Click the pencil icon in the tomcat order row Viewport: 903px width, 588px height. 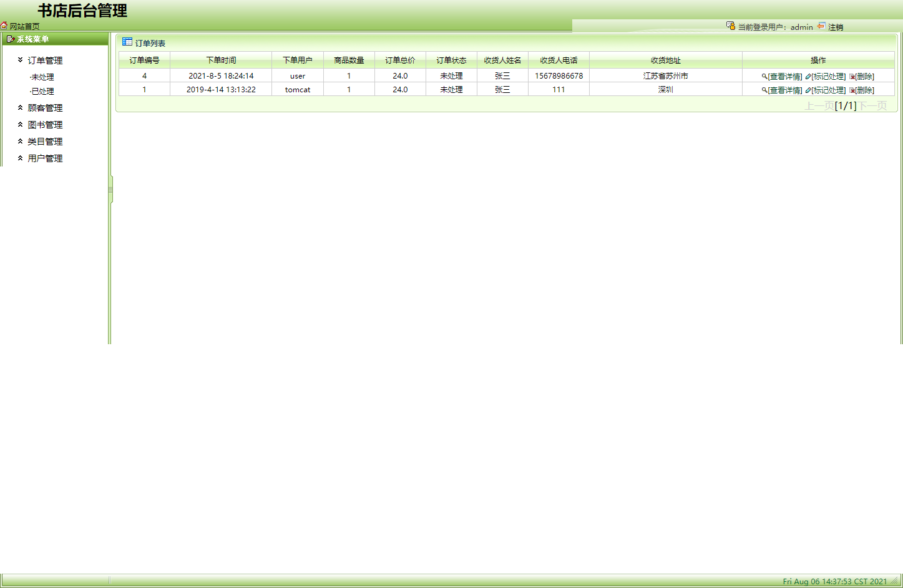pyautogui.click(x=808, y=90)
